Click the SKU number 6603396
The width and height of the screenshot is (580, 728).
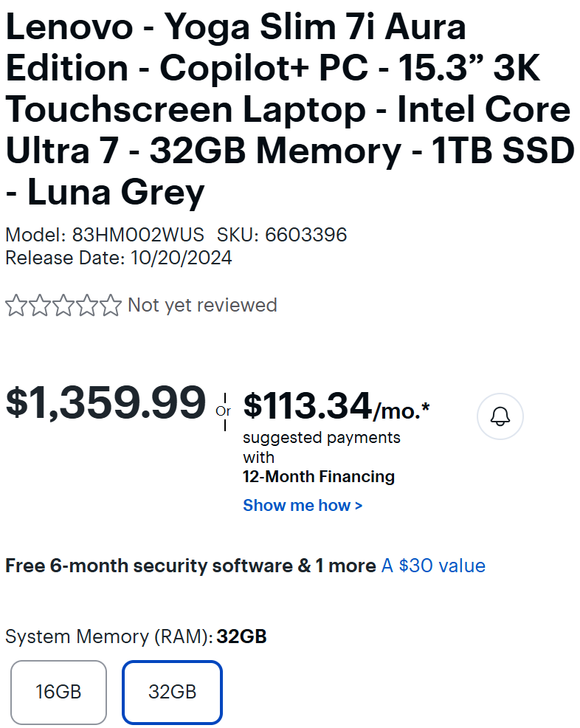305,236
